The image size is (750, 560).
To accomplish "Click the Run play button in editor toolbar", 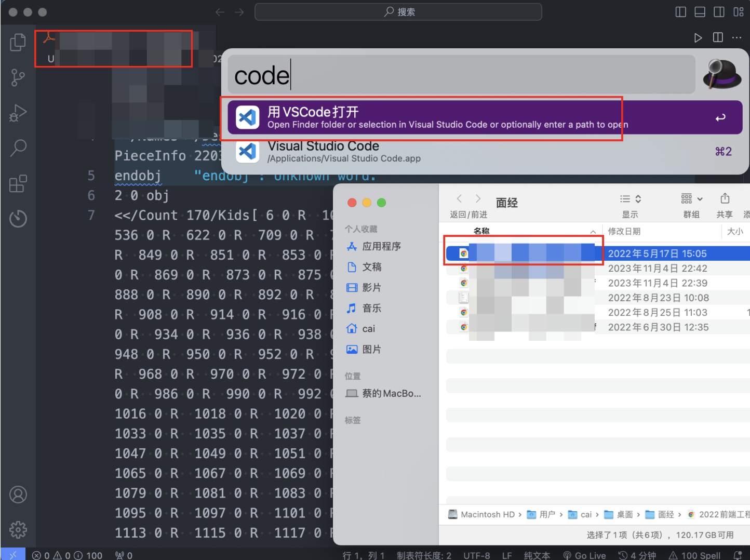I will pos(698,37).
